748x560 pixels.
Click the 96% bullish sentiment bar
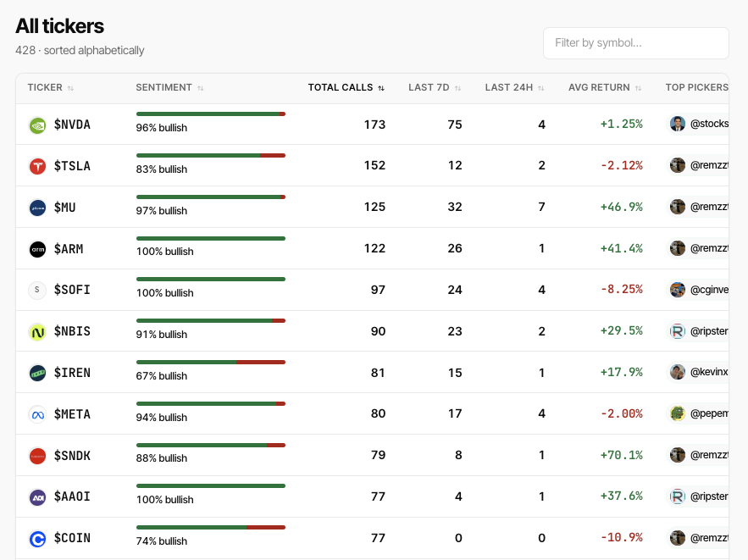point(210,114)
